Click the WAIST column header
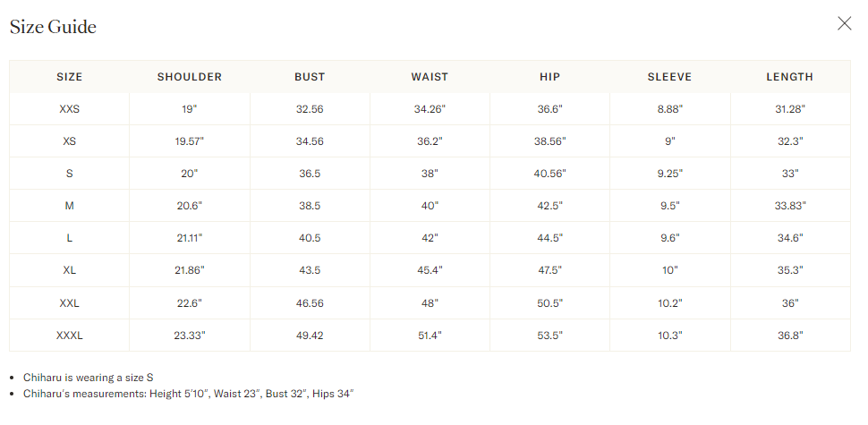The image size is (868, 425). pos(430,77)
